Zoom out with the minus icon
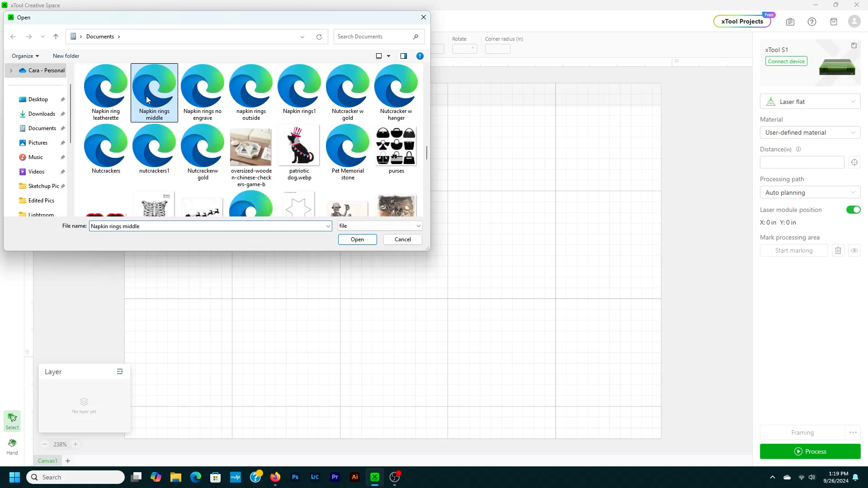Image resolution: width=868 pixels, height=488 pixels. tap(45, 444)
